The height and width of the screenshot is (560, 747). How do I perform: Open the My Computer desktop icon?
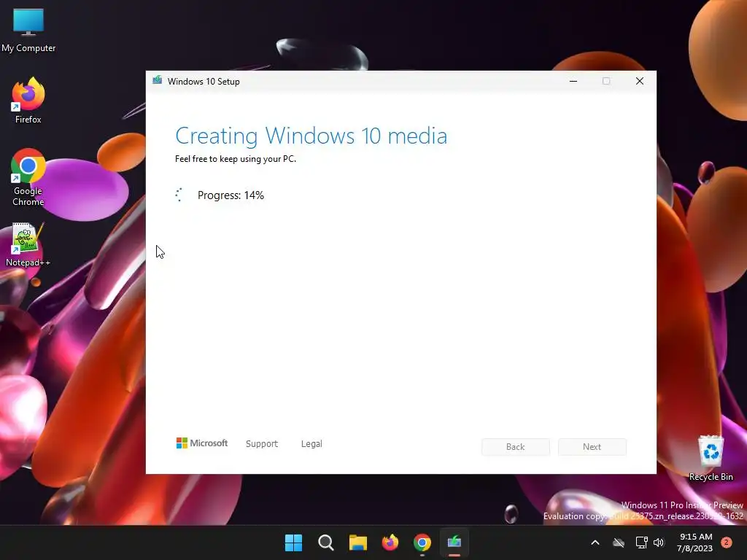point(28,31)
